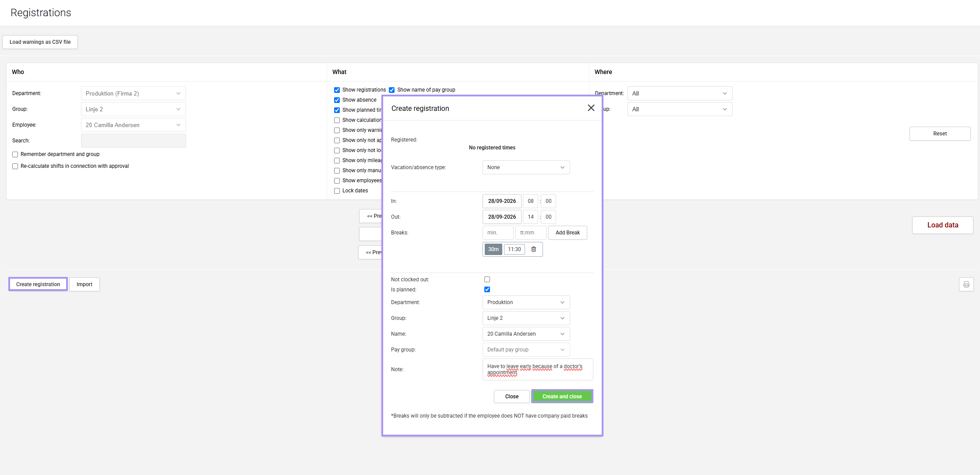Image resolution: width=980 pixels, height=475 pixels.
Task: Click the Add Break button
Action: 568,233
